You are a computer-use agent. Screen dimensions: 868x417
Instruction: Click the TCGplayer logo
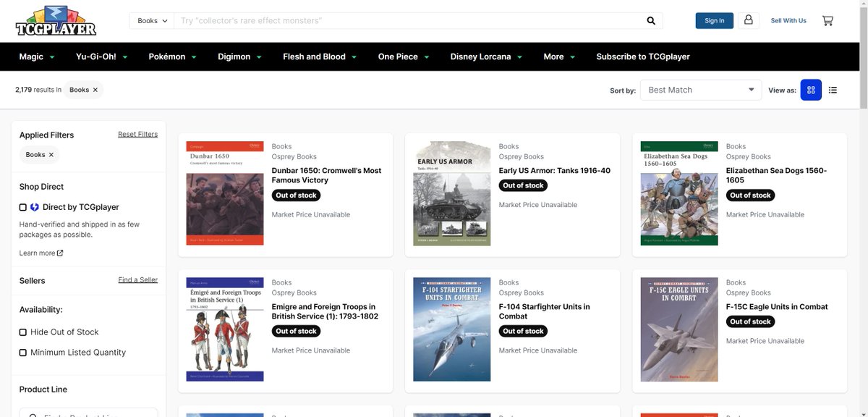[56, 21]
